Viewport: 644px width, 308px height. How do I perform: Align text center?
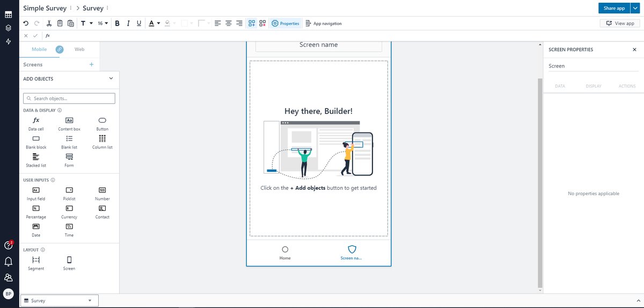(229, 23)
